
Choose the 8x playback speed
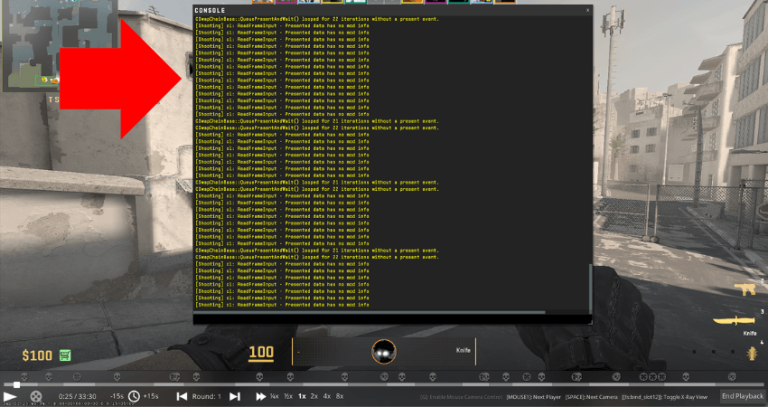pos(339,396)
